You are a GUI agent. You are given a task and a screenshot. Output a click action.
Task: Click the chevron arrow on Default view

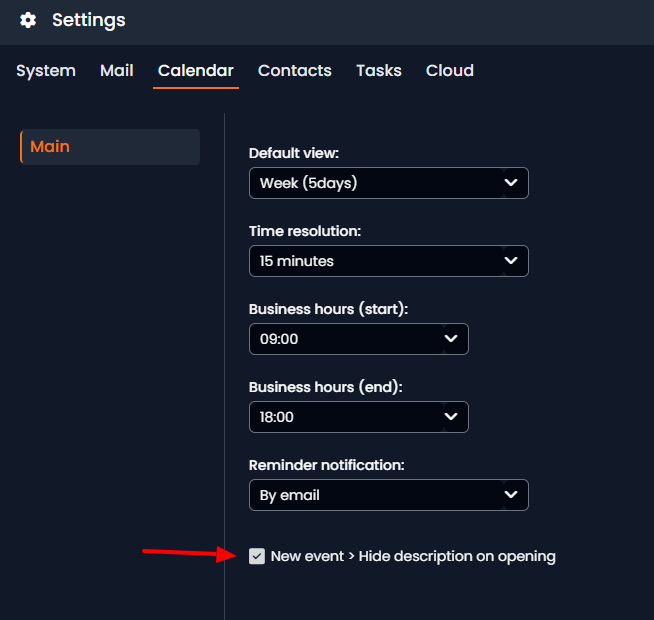511,183
